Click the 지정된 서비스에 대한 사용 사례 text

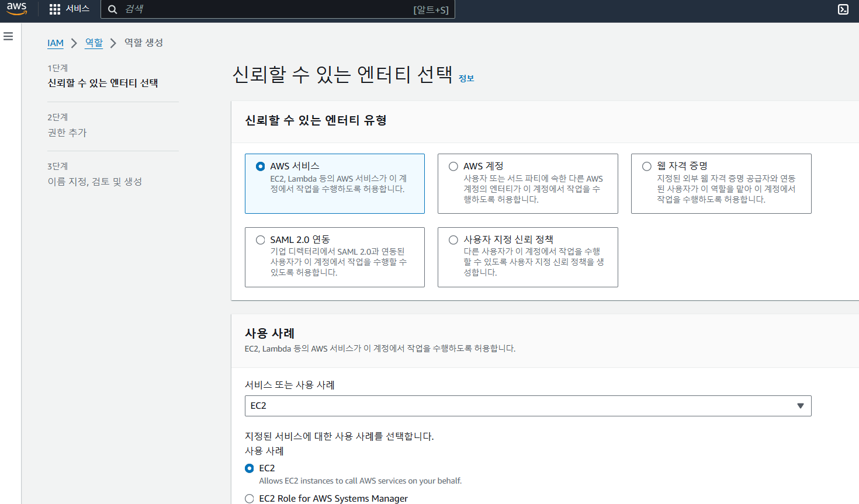pyautogui.click(x=339, y=436)
